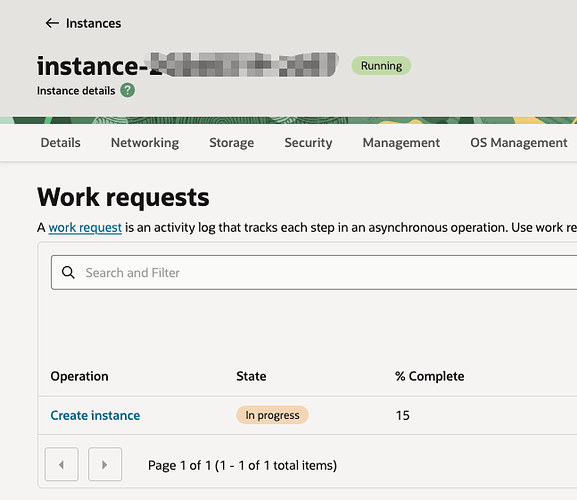The image size is (577, 500).
Task: Open the Instance details help icon
Action: tap(128, 91)
